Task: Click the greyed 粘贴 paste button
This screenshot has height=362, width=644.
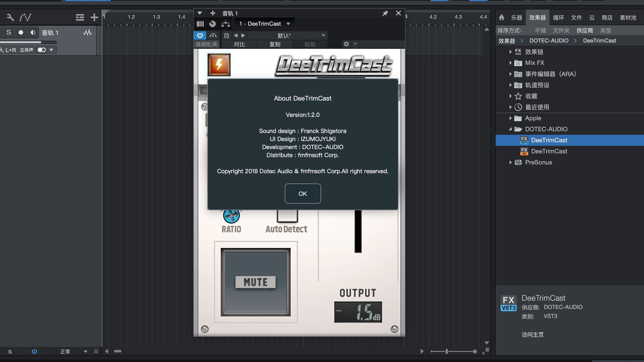Action: pyautogui.click(x=310, y=44)
